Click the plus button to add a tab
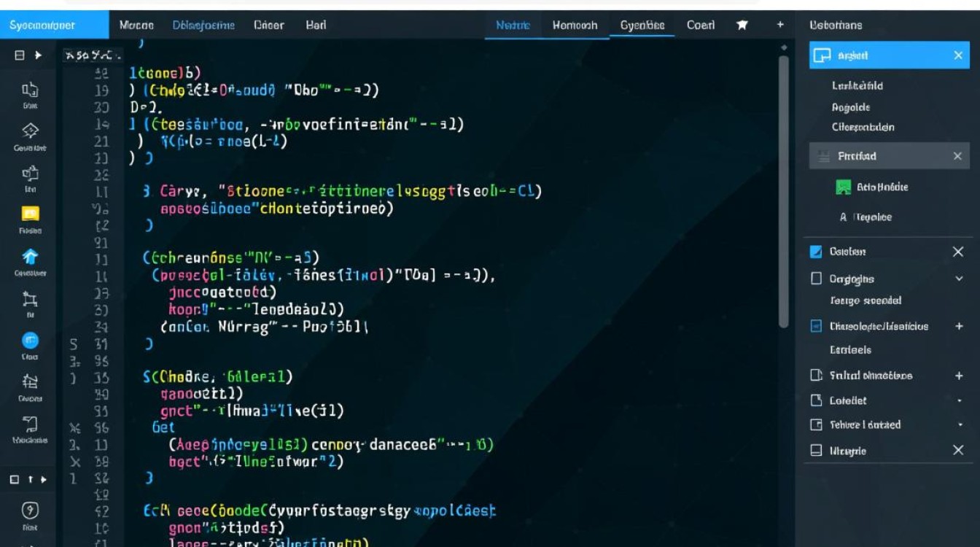 click(780, 25)
